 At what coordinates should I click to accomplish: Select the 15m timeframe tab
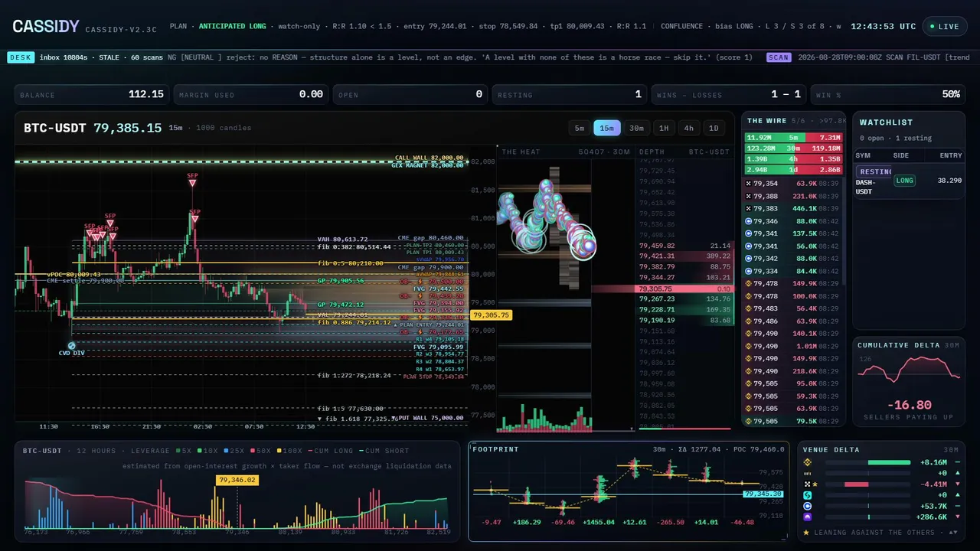tap(607, 128)
